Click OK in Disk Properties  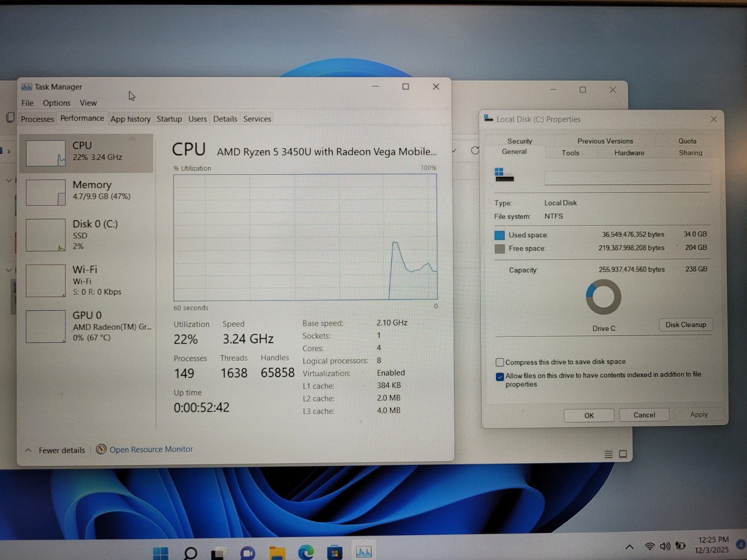tap(589, 415)
